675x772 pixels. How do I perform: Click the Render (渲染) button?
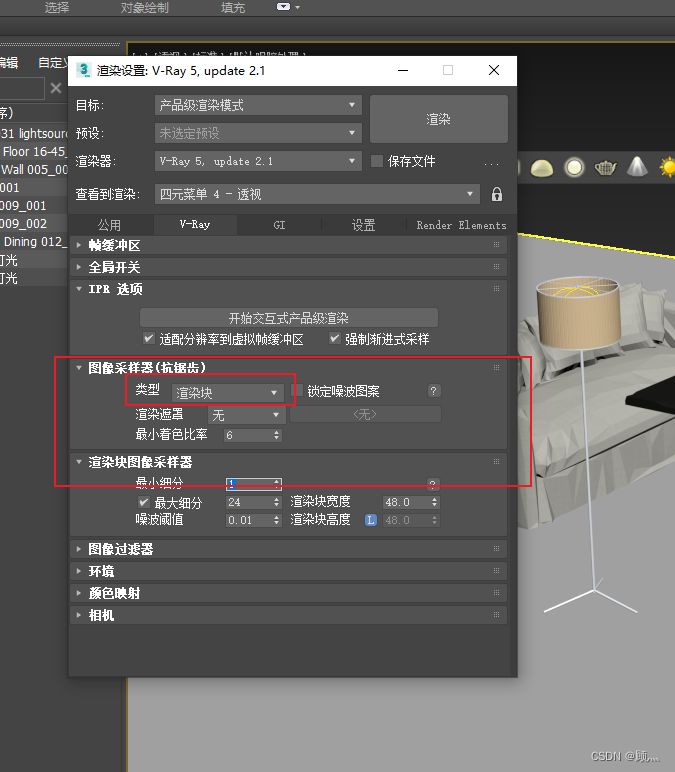(x=439, y=119)
